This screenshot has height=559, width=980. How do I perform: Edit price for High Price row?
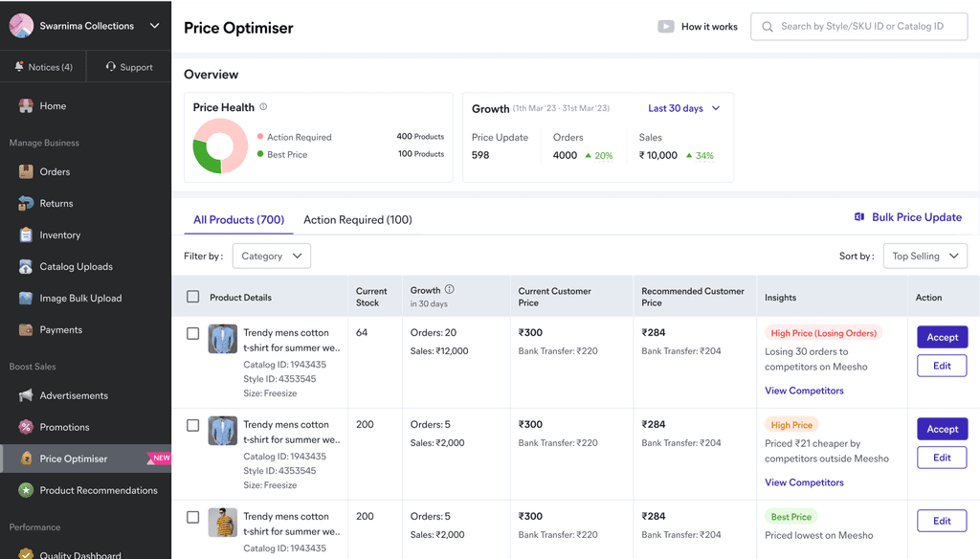(x=942, y=458)
